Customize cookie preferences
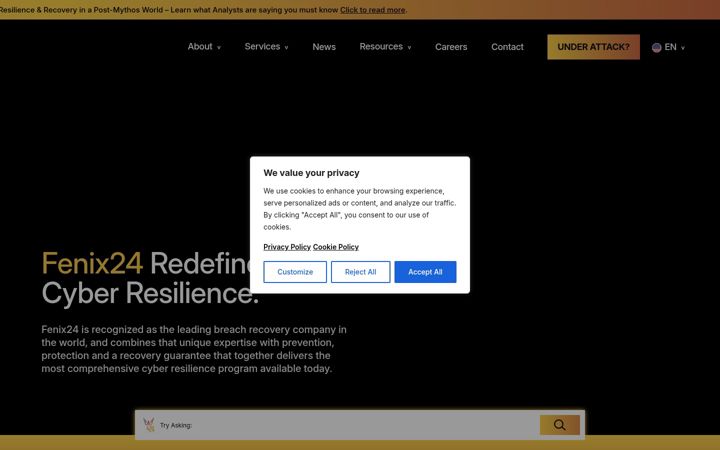Image resolution: width=720 pixels, height=450 pixels. point(295,272)
